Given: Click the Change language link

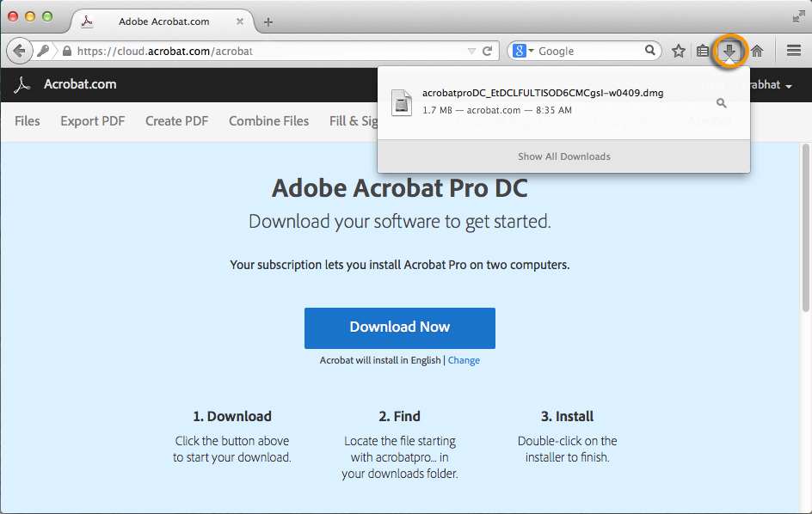Looking at the screenshot, I should click(464, 360).
